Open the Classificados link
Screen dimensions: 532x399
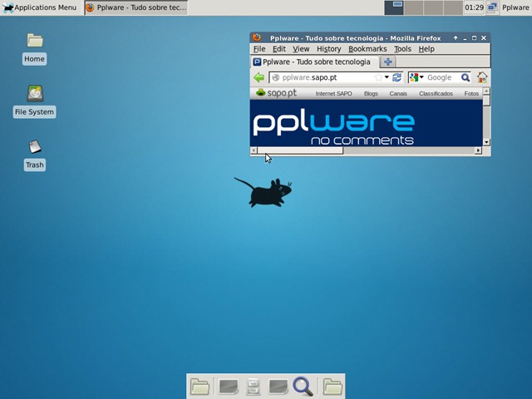(436, 93)
